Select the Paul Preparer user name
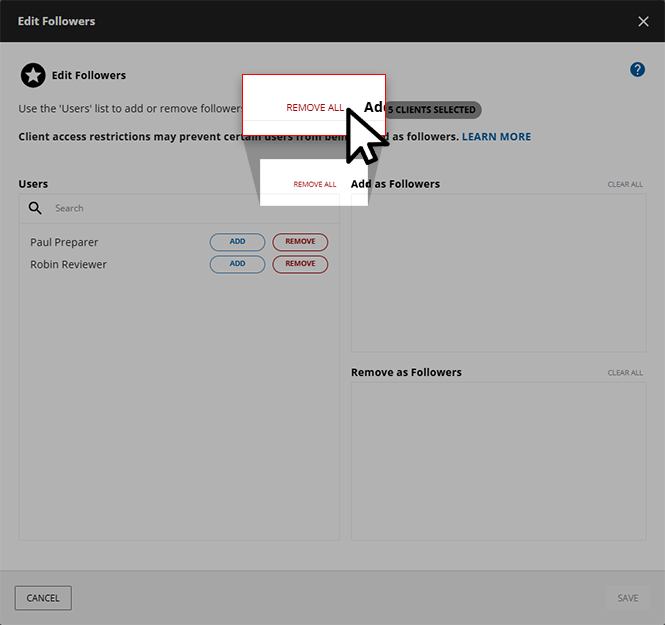The height and width of the screenshot is (625, 665). coord(64,242)
